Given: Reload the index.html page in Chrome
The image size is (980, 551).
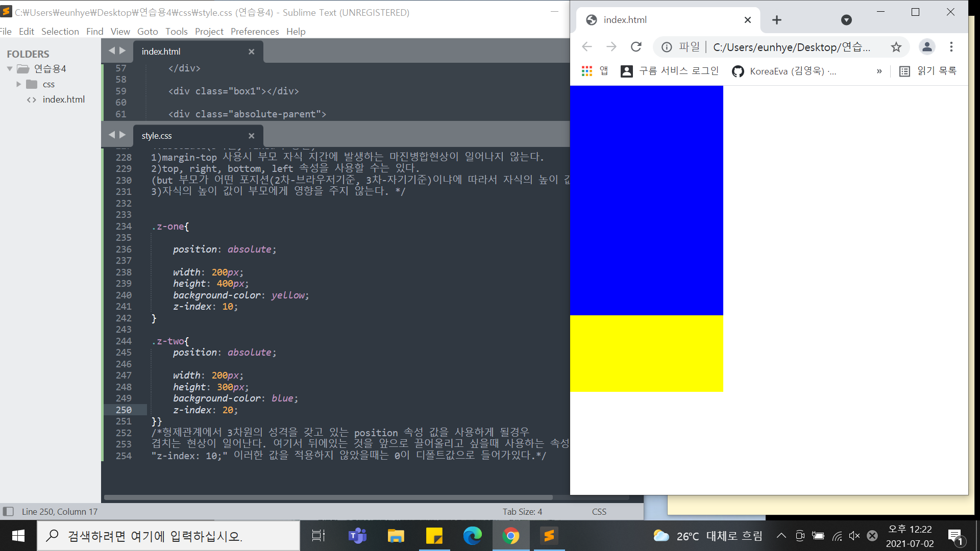Looking at the screenshot, I should [636, 47].
